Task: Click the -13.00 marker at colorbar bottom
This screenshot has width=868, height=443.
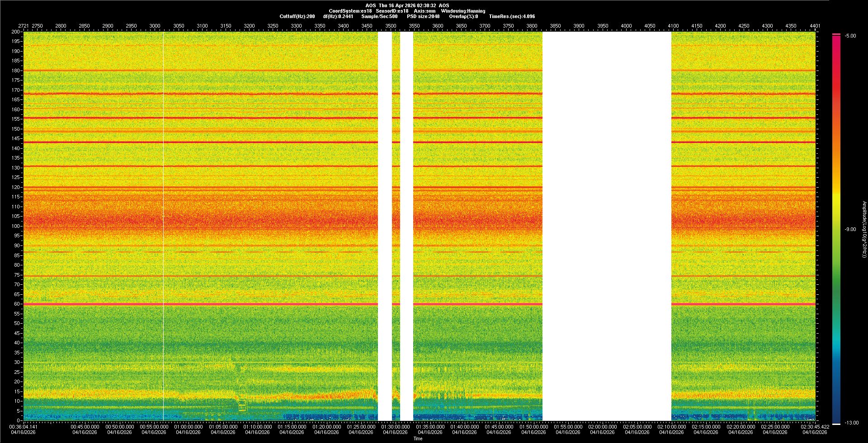Action: coord(851,423)
